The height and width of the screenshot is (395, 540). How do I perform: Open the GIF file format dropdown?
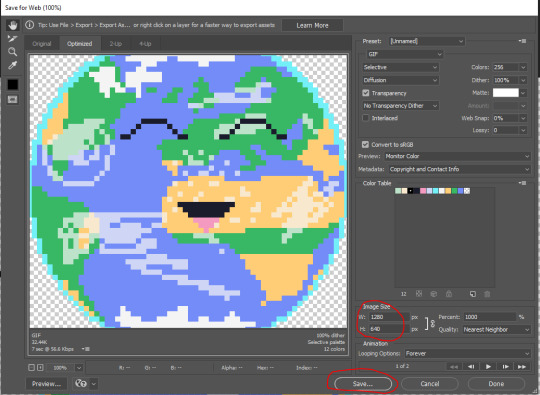(405, 54)
